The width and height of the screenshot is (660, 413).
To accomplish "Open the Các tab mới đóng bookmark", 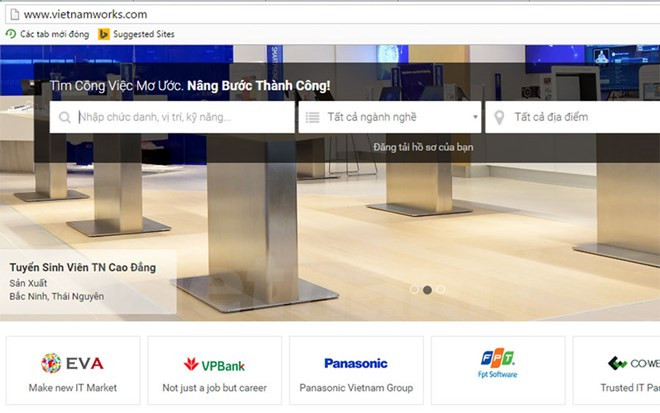I will (47, 34).
